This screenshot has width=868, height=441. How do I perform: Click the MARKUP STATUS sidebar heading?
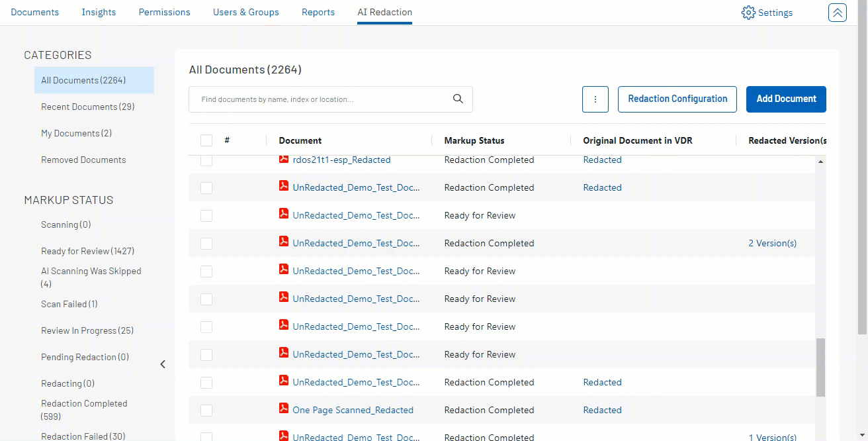(69, 200)
